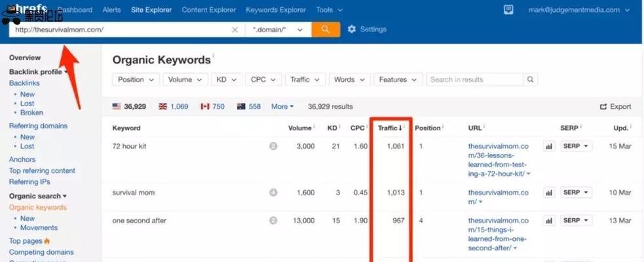Sort by the KD column header
This screenshot has height=262, width=644.
click(332, 128)
